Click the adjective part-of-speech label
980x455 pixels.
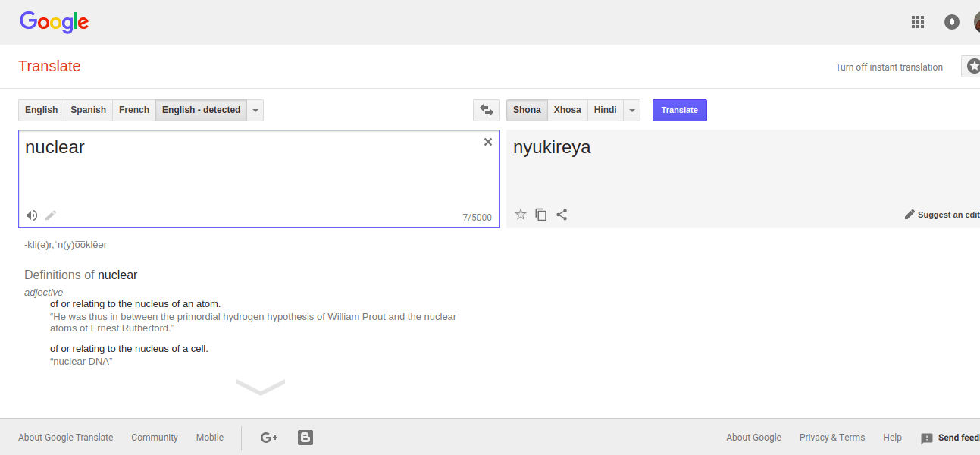43,293
